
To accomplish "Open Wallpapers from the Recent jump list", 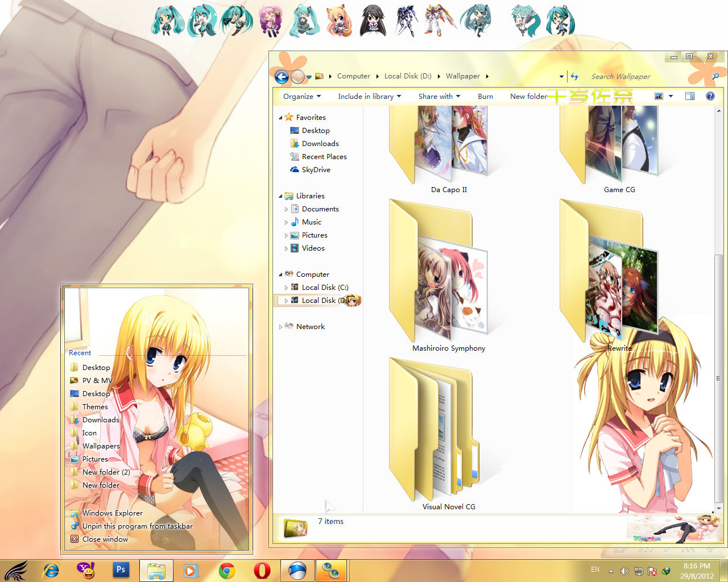I will (x=101, y=446).
